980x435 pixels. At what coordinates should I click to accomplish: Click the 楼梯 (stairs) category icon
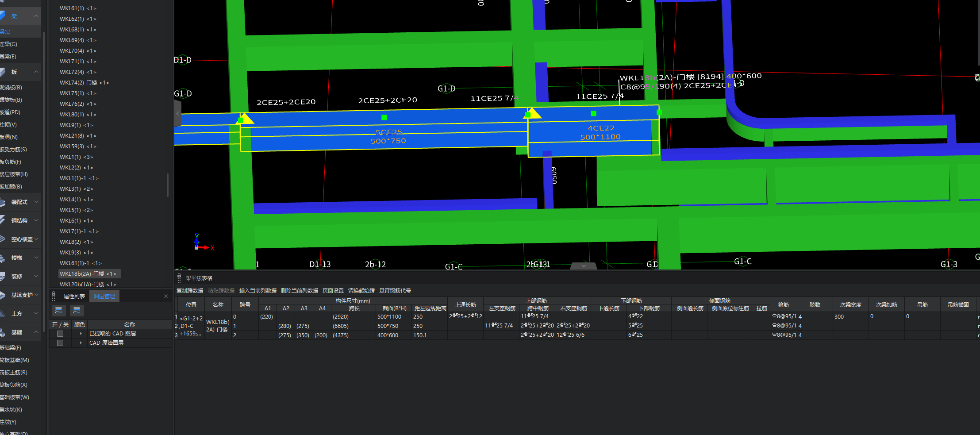point(3,258)
